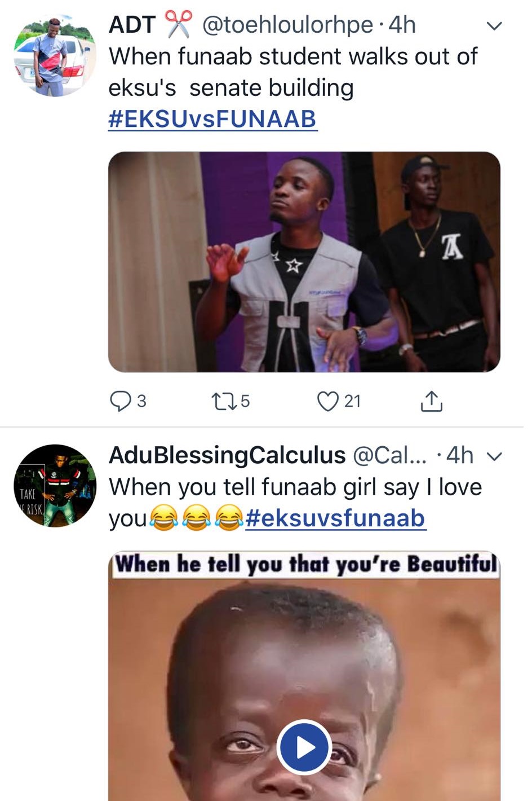
Task: Reply to ADT's tweet
Action: point(120,401)
